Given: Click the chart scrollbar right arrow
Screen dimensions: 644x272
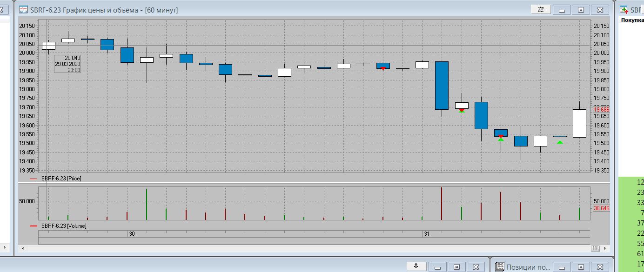Looking at the screenshot, I should click(605, 249).
